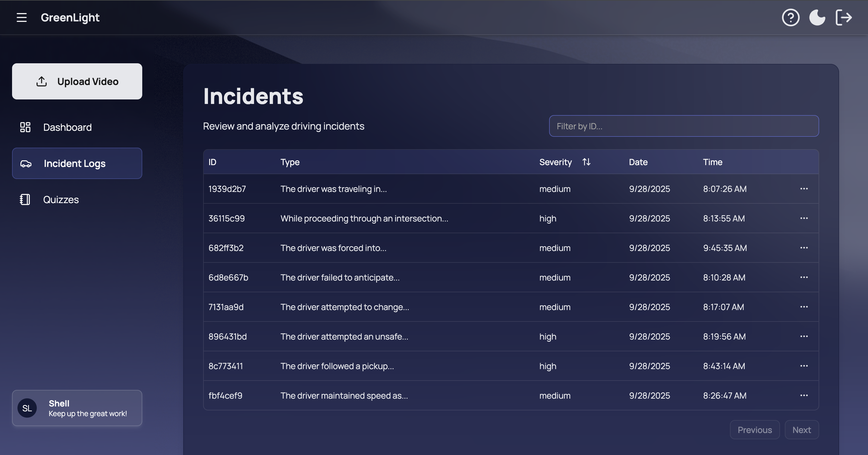The height and width of the screenshot is (455, 868).
Task: Go to Quizzes in the sidebar
Action: pos(61,200)
